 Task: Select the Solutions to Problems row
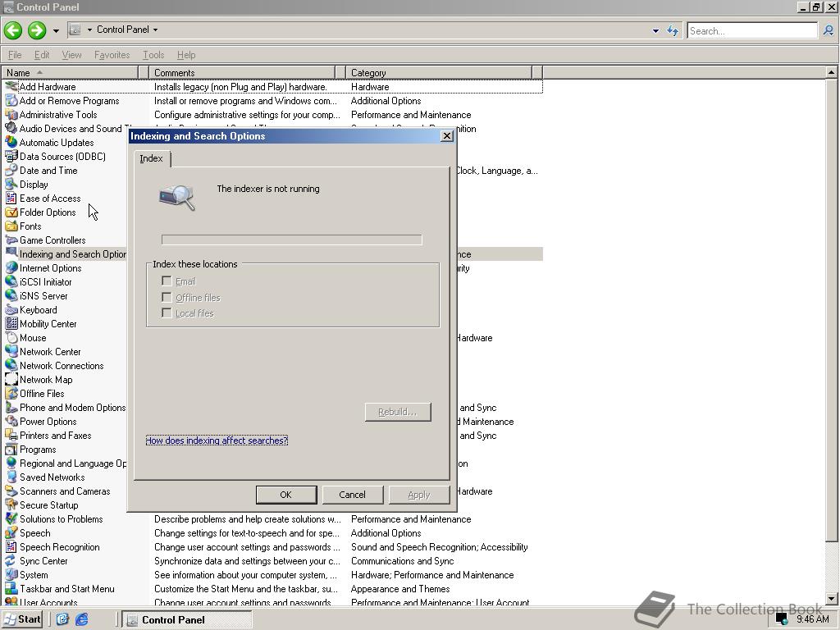(273, 519)
